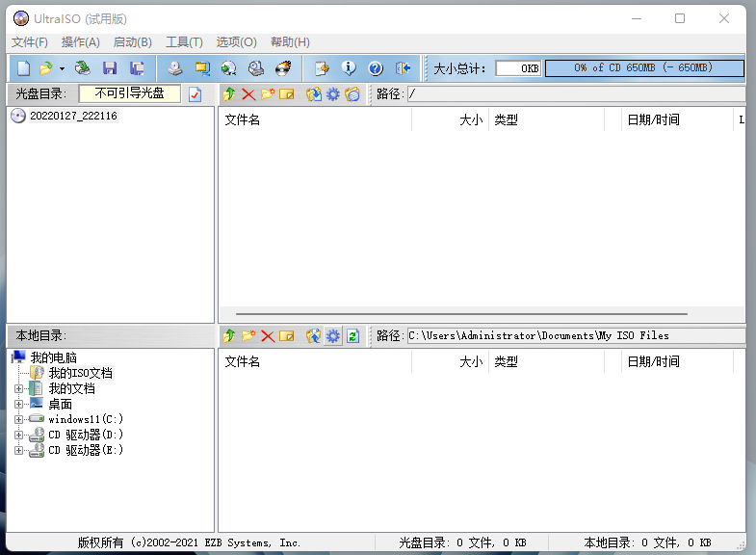
Task: Create a new ISO file
Action: click(x=23, y=68)
